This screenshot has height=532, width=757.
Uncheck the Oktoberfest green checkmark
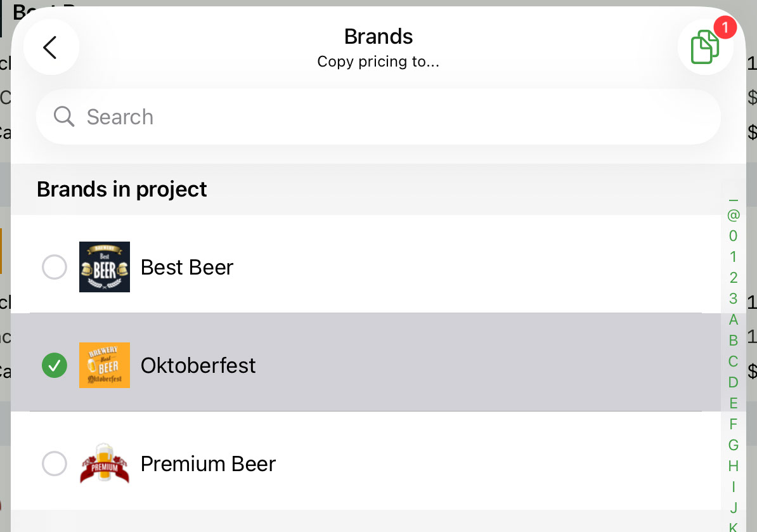55,365
